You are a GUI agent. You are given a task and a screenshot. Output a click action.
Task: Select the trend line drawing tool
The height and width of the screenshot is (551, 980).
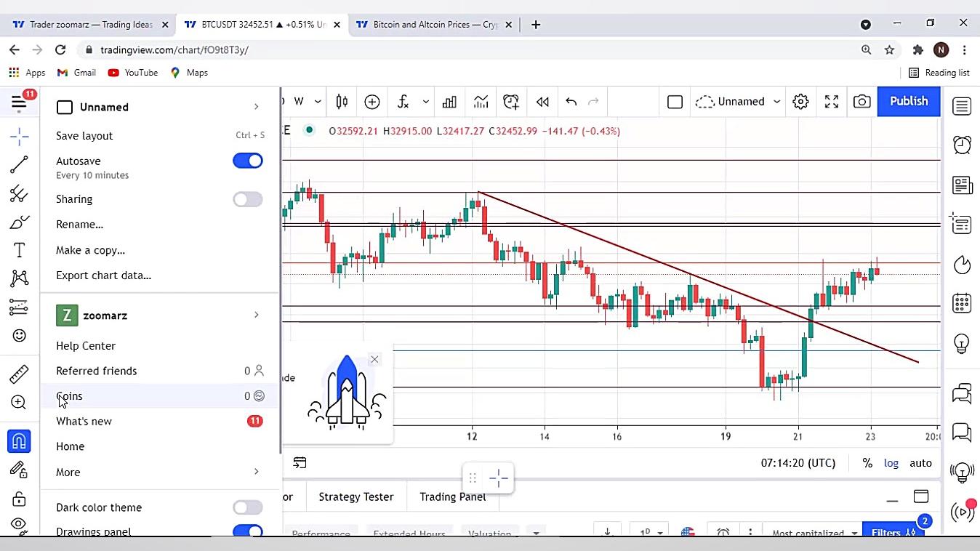click(x=19, y=165)
